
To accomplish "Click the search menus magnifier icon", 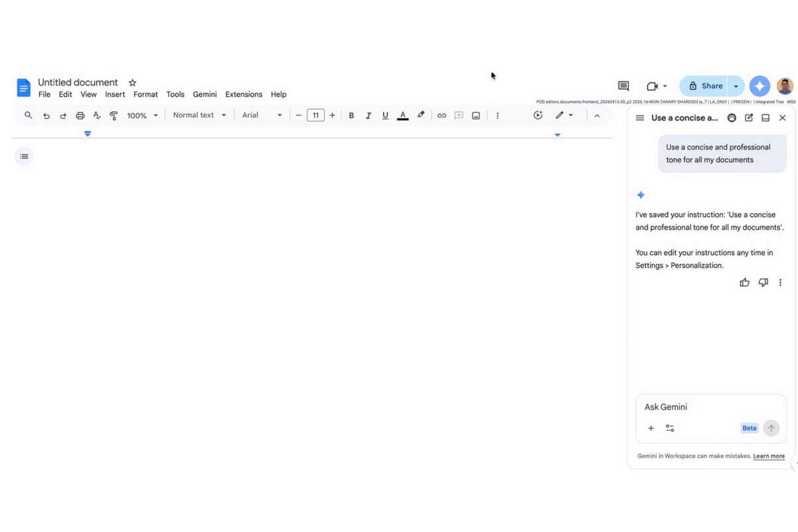I will pos(28,115).
